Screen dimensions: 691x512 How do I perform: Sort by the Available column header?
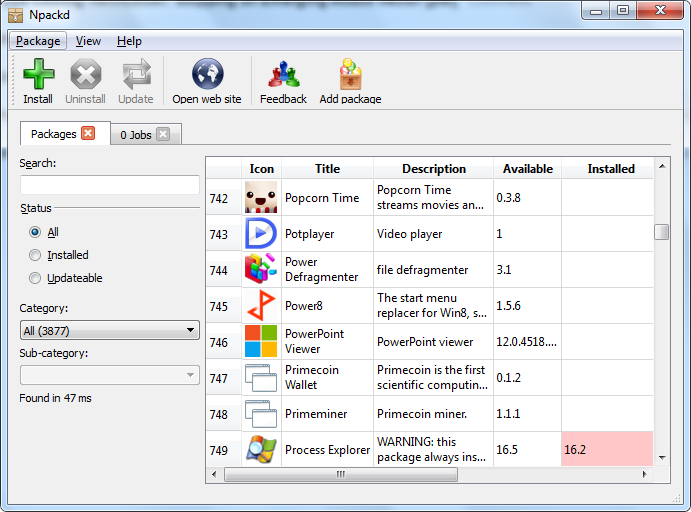coord(528,169)
